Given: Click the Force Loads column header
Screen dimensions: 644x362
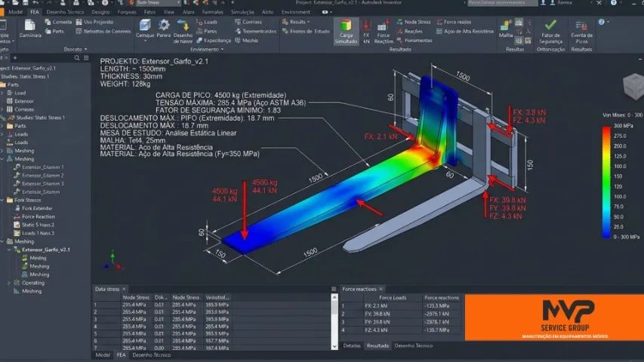Looking at the screenshot, I should [x=393, y=298].
